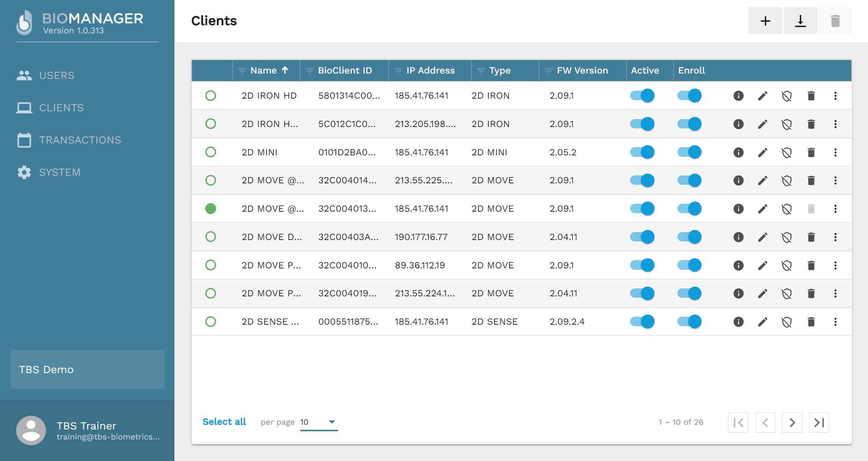The image size is (868, 461).
Task: Click the download clients icon
Action: pos(800,21)
